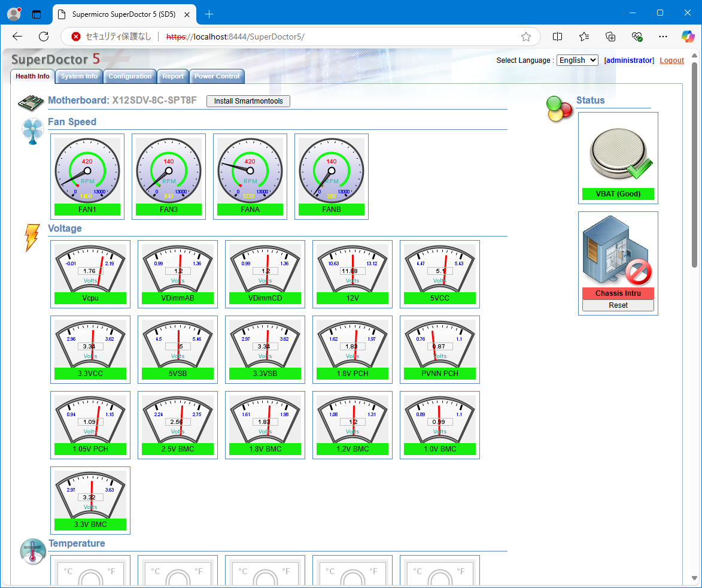Open a new browser tab

tap(209, 14)
